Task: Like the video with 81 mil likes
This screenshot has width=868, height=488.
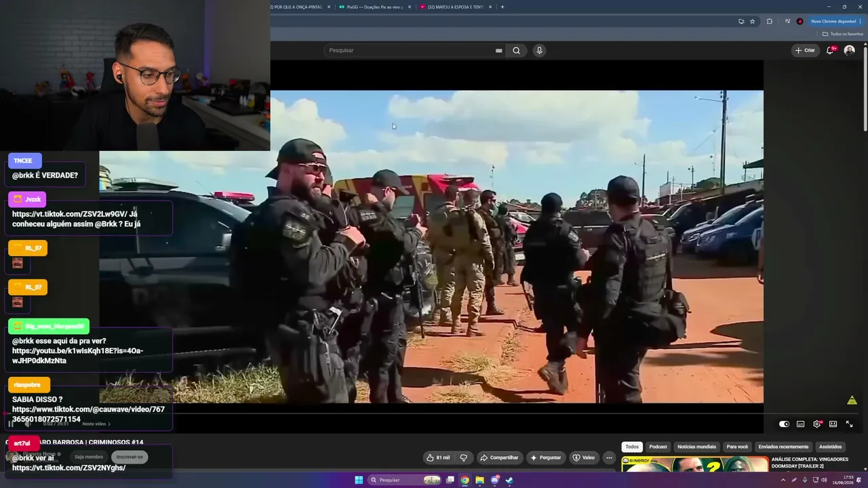Action: click(438, 457)
